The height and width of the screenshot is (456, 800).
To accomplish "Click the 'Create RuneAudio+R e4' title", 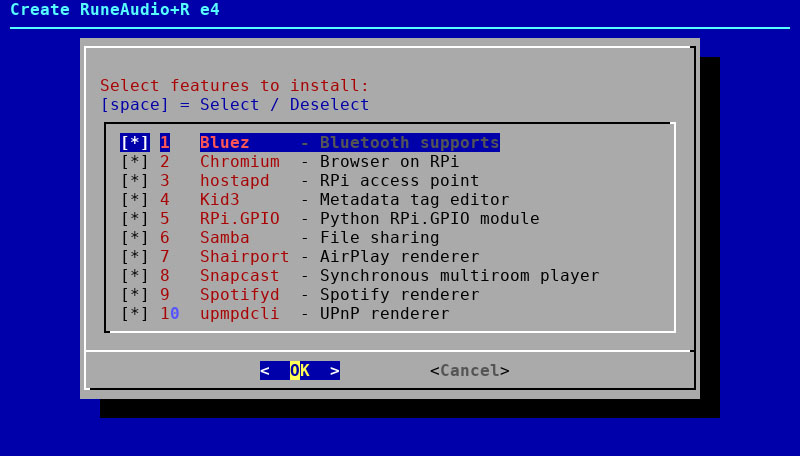I will pos(115,9).
